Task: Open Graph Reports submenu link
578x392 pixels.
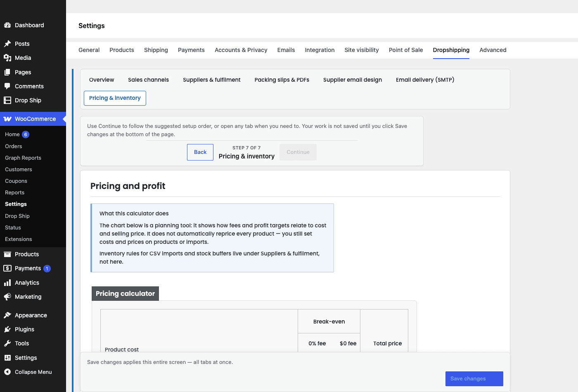Action: coord(23,158)
